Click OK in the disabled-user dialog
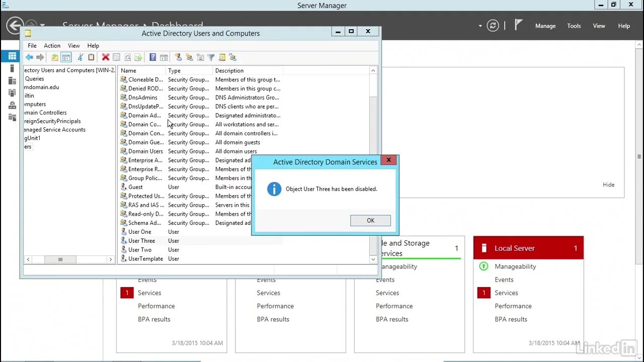Image resolution: width=644 pixels, height=362 pixels. point(370,220)
